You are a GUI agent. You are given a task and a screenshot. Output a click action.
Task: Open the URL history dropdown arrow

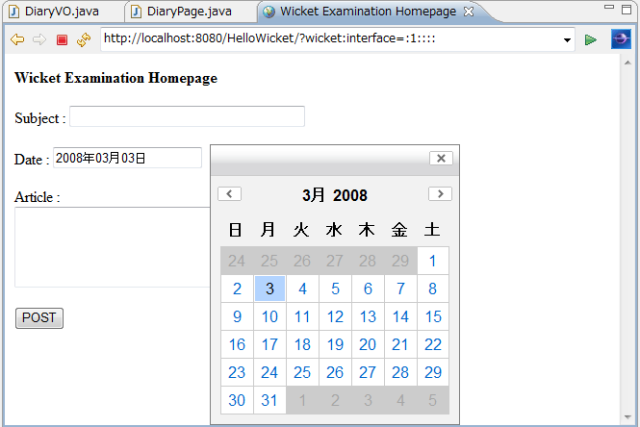click(x=567, y=40)
